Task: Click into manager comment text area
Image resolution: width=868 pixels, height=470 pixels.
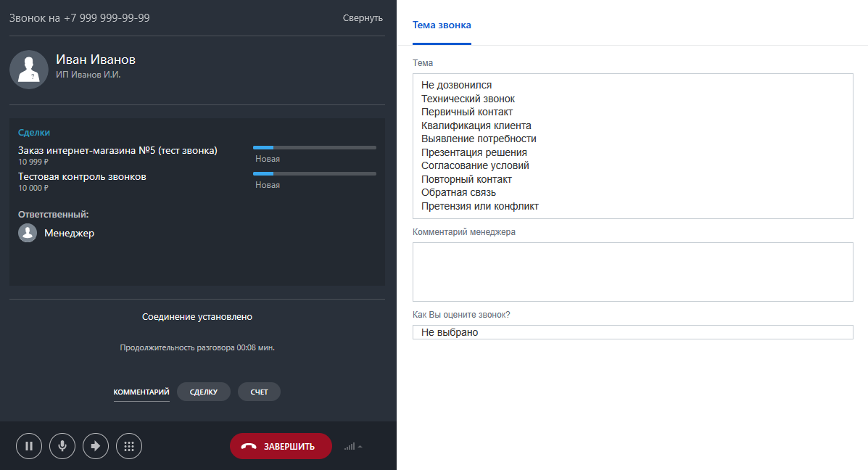Action: [633, 272]
